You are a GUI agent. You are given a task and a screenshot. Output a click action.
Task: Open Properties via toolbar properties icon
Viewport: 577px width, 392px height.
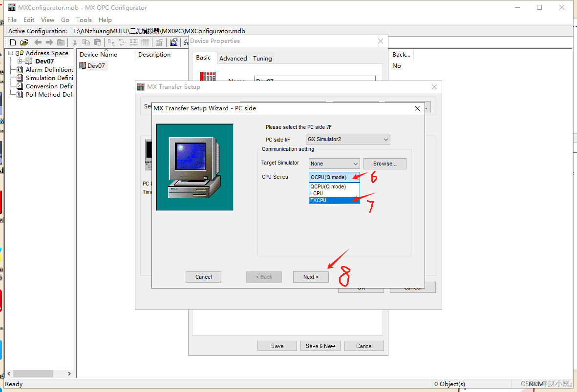click(x=159, y=42)
